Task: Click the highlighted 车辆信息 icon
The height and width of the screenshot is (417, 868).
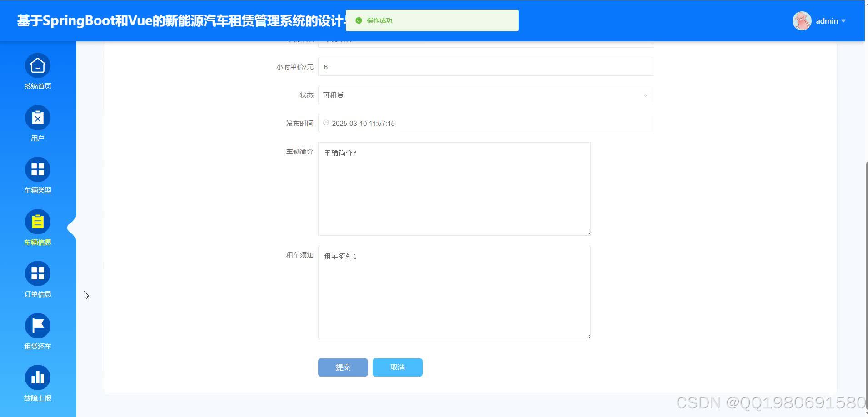Action: 38,221
